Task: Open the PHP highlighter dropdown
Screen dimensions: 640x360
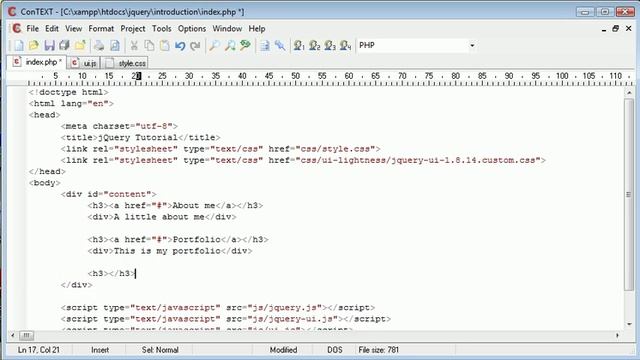Action: tap(472, 45)
